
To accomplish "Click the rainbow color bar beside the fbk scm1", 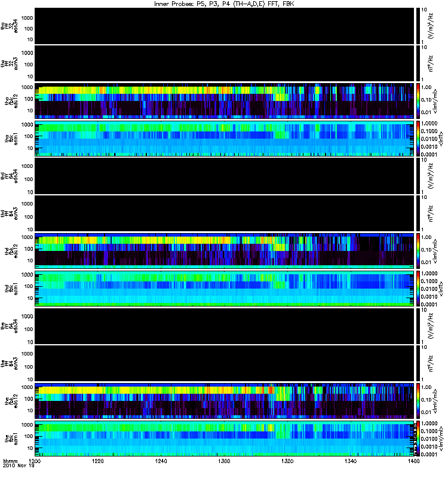I will coord(418,439).
